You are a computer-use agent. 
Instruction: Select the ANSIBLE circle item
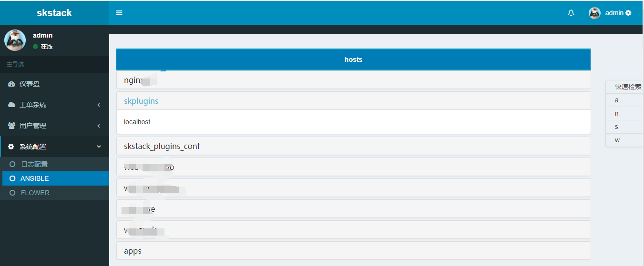[12, 178]
